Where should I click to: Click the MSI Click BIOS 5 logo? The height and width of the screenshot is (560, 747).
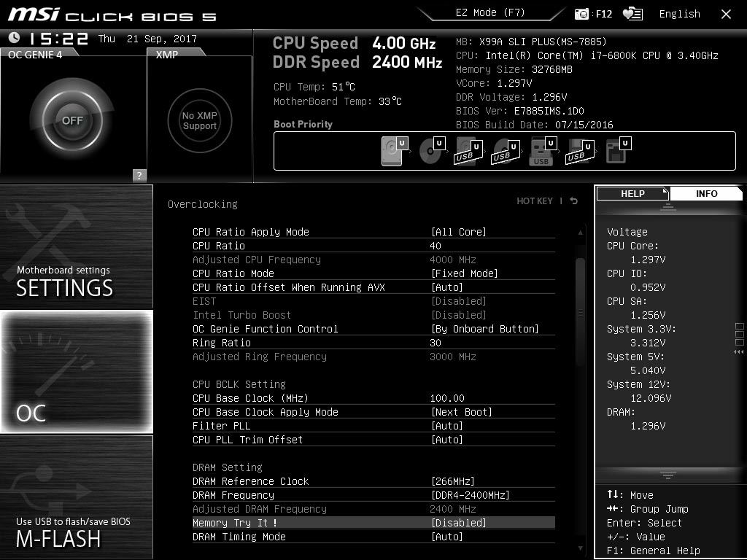pyautogui.click(x=112, y=15)
